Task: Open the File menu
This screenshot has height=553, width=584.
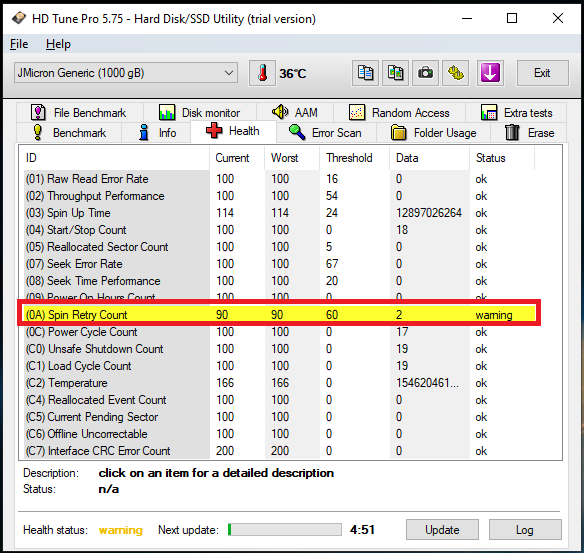Action: [19, 44]
